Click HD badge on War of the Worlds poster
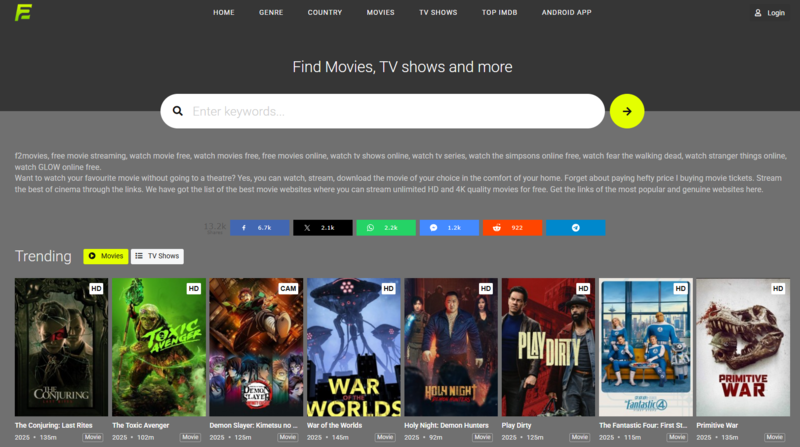 pos(388,288)
